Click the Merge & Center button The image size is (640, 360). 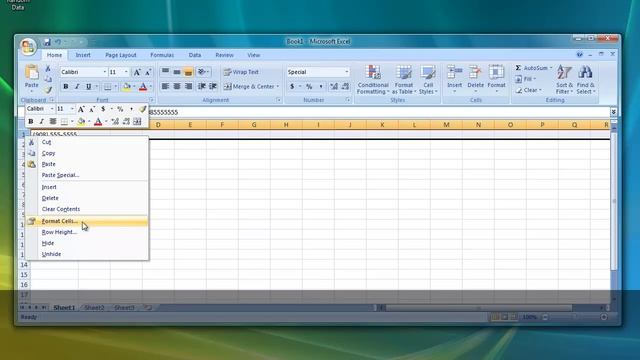(x=251, y=87)
